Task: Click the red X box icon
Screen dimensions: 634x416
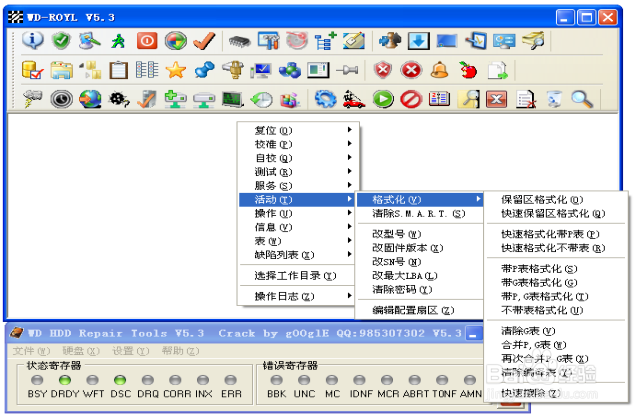Action: (497, 99)
